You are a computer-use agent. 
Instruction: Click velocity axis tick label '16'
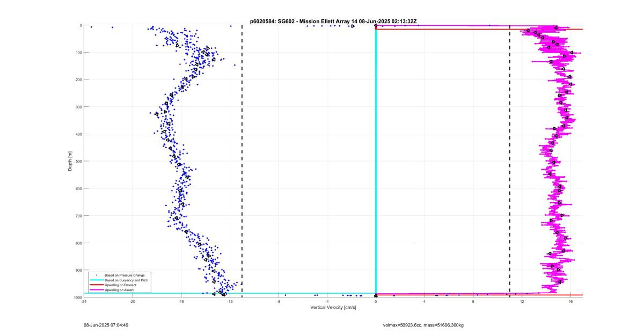(x=570, y=302)
